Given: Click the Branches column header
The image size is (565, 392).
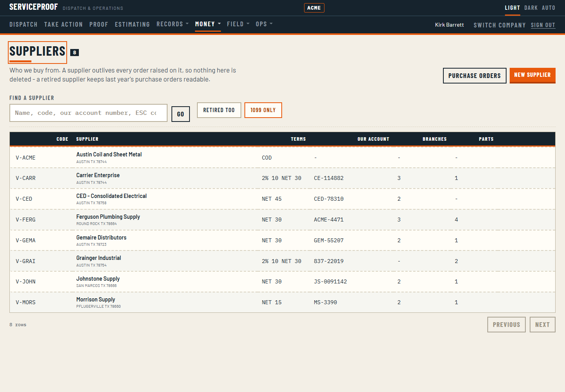Looking at the screenshot, I should 435,139.
